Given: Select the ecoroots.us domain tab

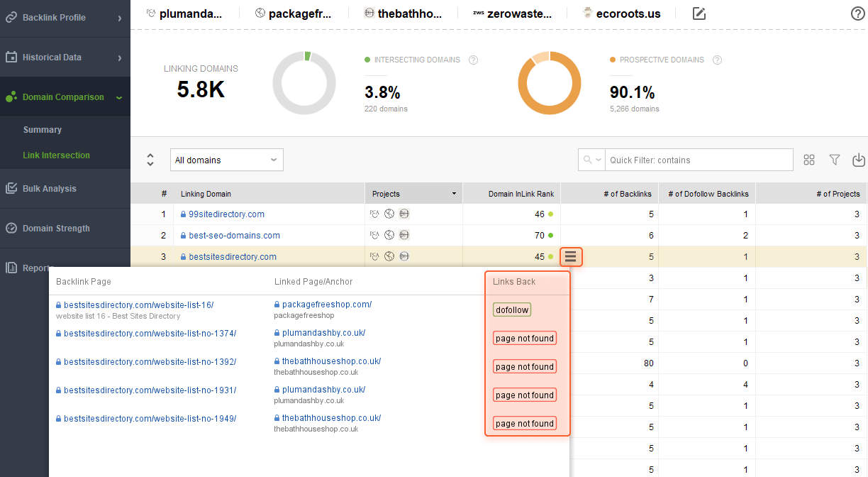Looking at the screenshot, I should click(x=621, y=13).
